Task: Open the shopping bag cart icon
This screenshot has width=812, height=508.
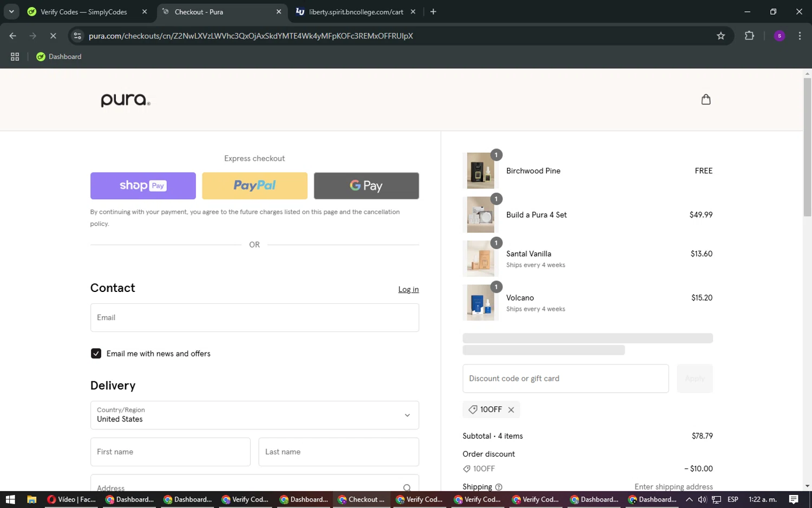Action: (x=706, y=99)
